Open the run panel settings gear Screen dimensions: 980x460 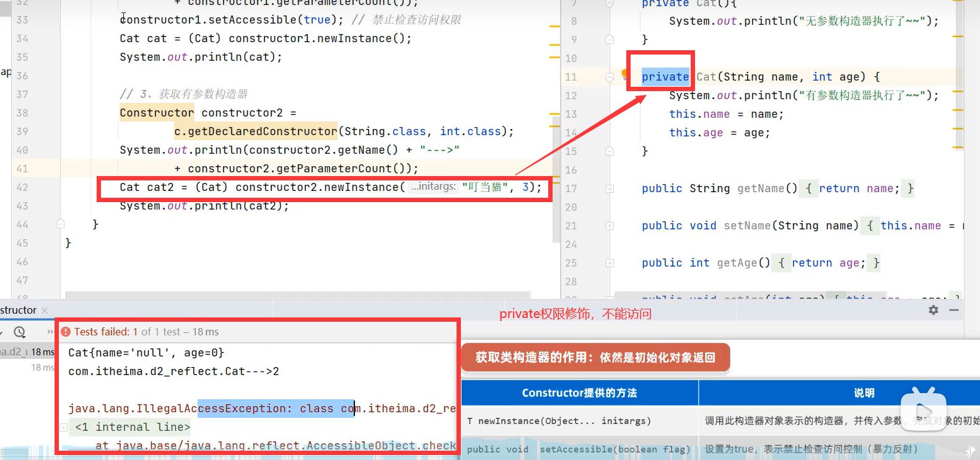coord(934,310)
